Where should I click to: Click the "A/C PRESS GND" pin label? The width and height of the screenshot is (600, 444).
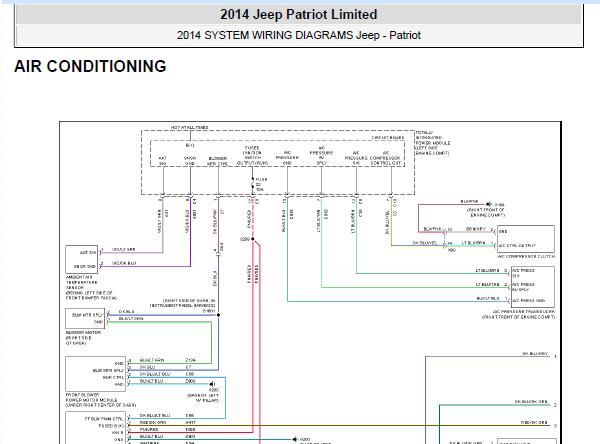click(528, 300)
